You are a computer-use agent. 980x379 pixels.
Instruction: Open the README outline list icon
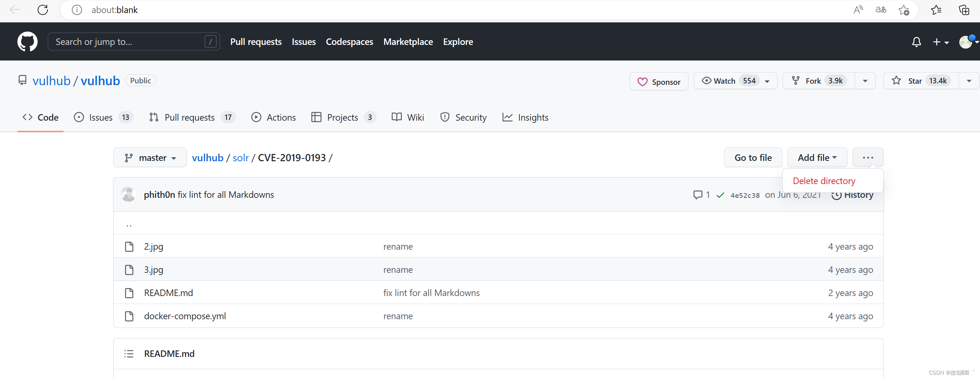click(x=129, y=354)
